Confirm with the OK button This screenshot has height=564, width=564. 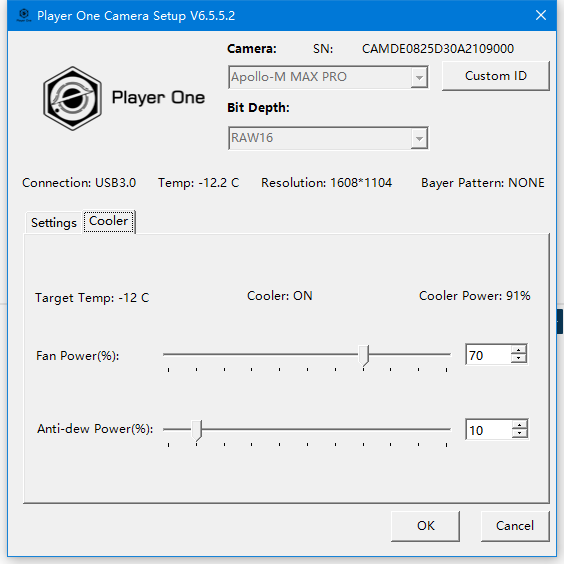coord(426,526)
